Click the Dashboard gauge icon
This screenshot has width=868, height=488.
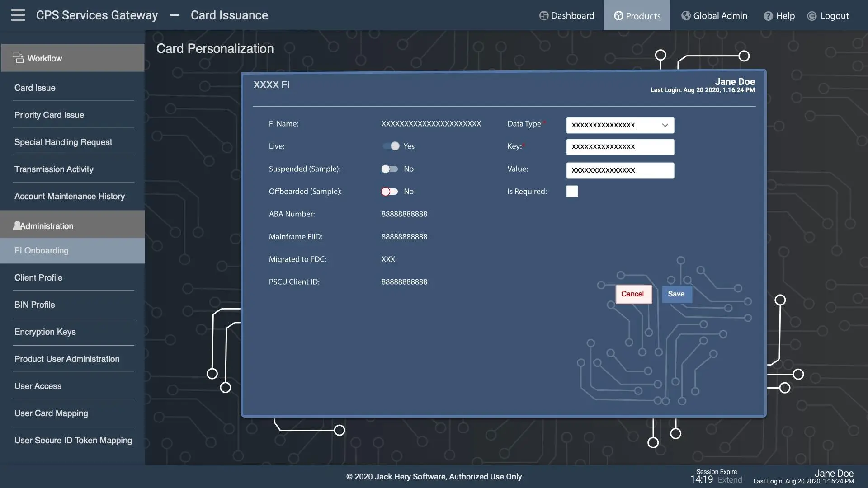(x=543, y=16)
